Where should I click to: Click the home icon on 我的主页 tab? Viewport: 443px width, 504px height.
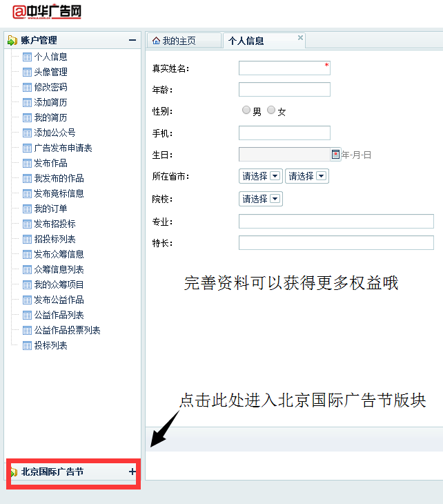tap(156, 41)
